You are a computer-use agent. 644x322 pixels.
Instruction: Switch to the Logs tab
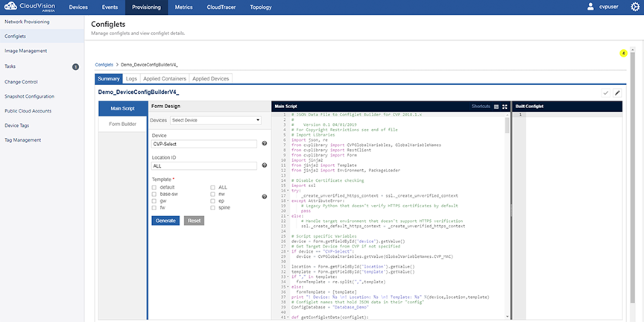[131, 78]
